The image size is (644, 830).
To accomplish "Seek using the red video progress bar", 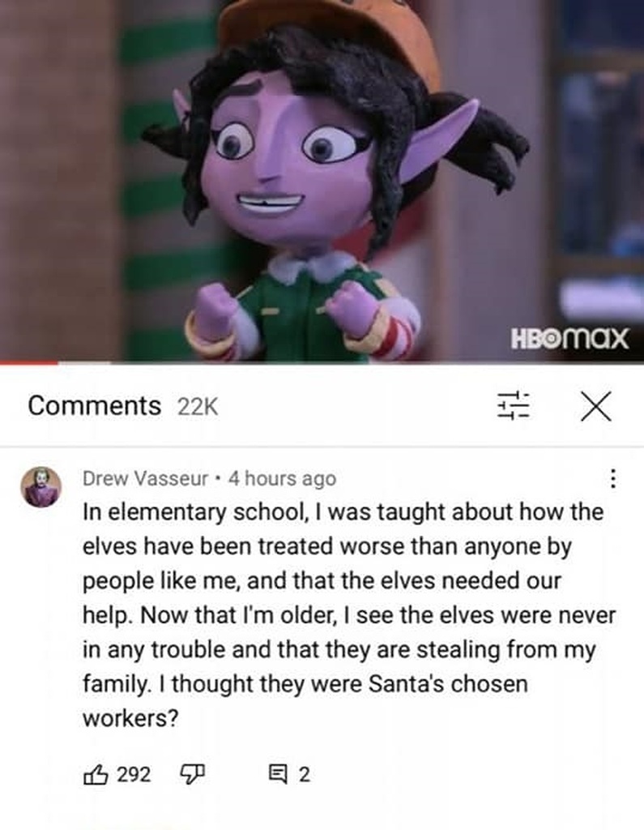I will tap(29, 363).
